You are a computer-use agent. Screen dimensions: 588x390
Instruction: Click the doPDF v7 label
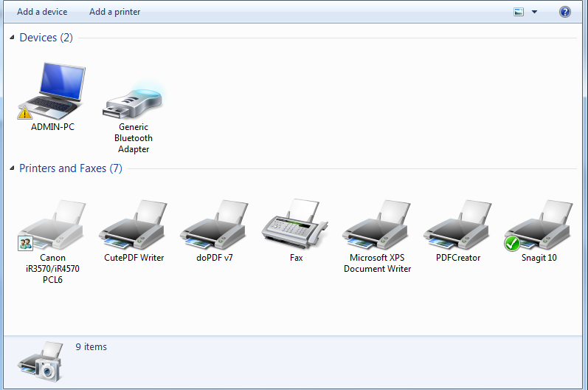click(x=215, y=258)
